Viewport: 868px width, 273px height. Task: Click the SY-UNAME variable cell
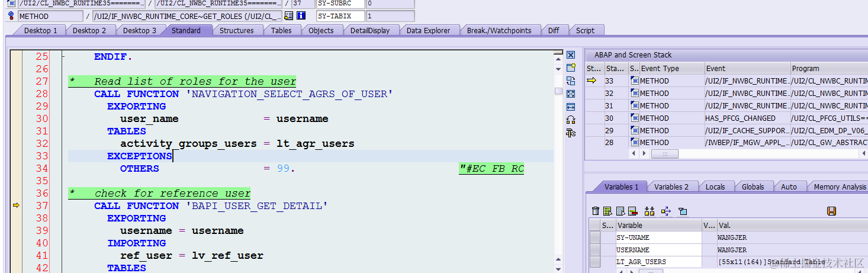pos(658,237)
